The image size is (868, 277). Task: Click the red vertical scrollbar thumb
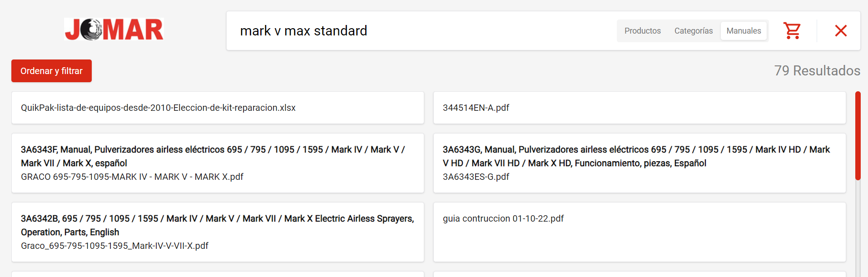click(858, 135)
